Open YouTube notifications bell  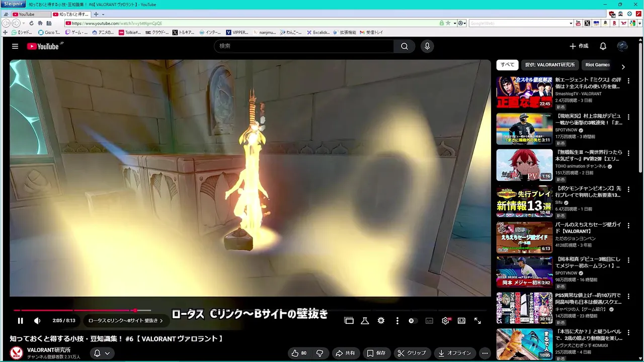pyautogui.click(x=603, y=46)
